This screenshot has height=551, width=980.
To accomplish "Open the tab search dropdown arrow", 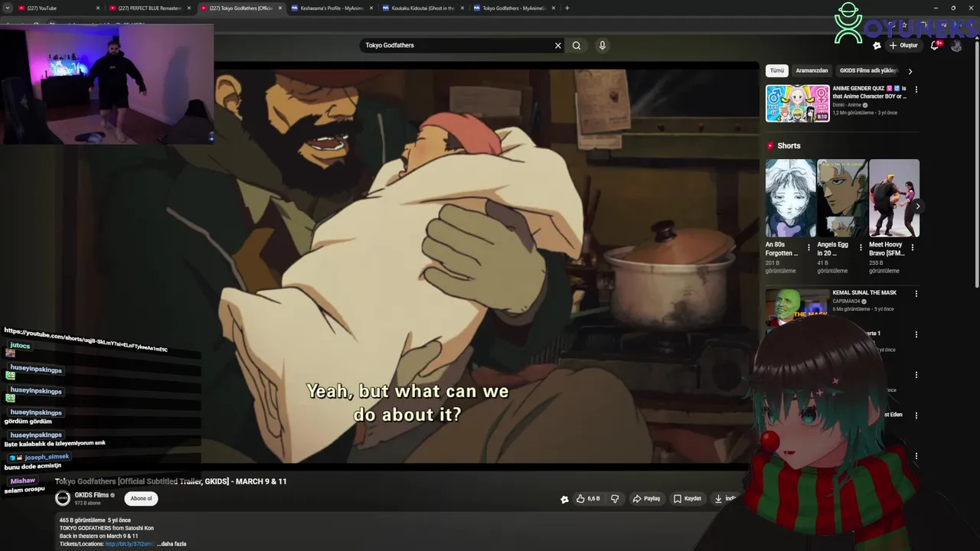I will tap(6, 8).
